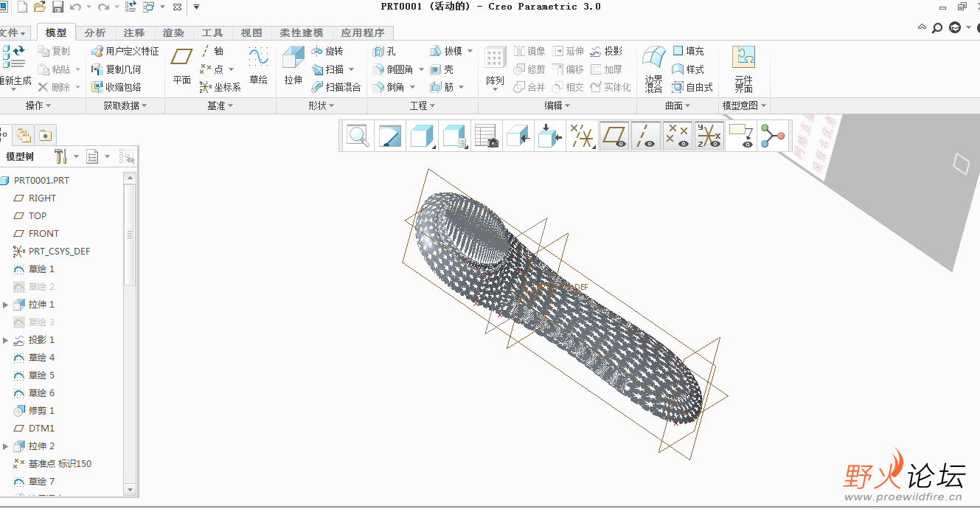Screen dimensions: 980x509
Task: Expand the 拉伸 1 feature node
Action: 6,305
